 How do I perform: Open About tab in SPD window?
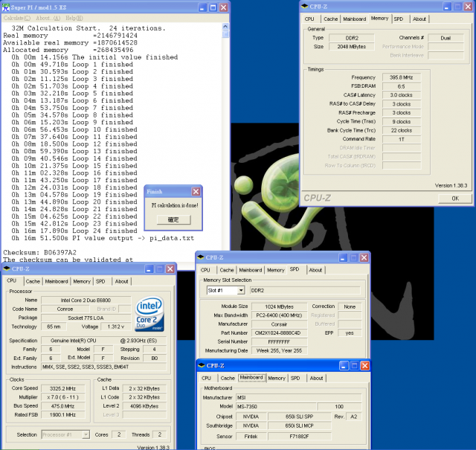point(315,270)
